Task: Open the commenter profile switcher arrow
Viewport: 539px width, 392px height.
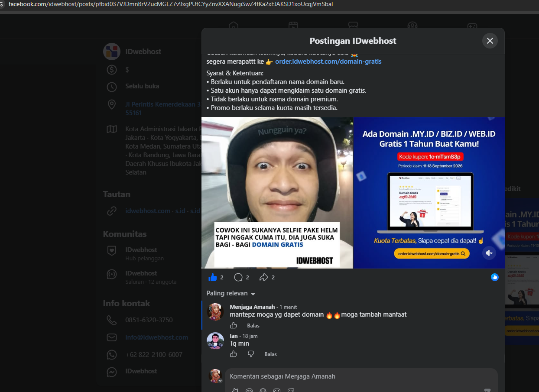Action: [x=220, y=381]
